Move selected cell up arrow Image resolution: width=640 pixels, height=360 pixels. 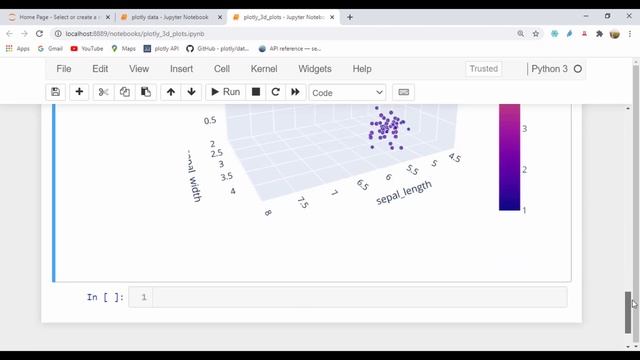(x=171, y=92)
